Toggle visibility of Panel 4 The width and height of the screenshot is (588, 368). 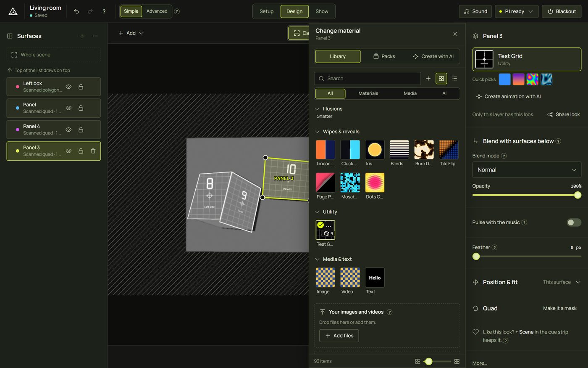(68, 130)
